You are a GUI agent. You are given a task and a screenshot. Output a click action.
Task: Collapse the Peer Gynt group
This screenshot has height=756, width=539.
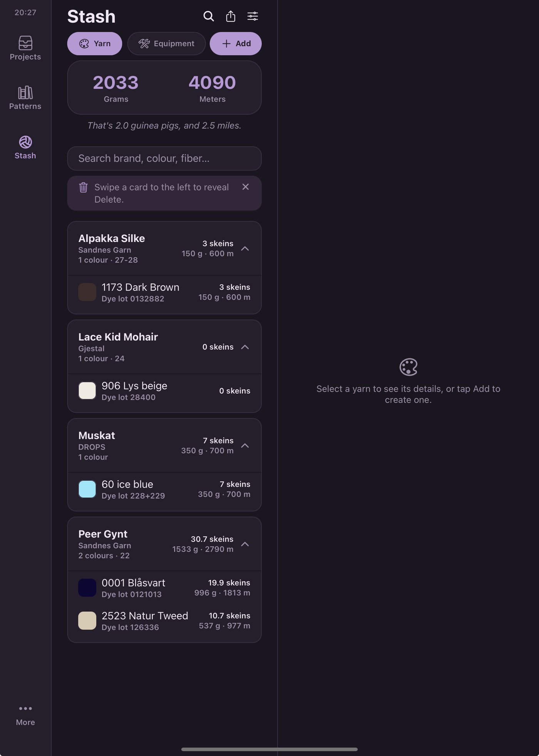tap(245, 544)
